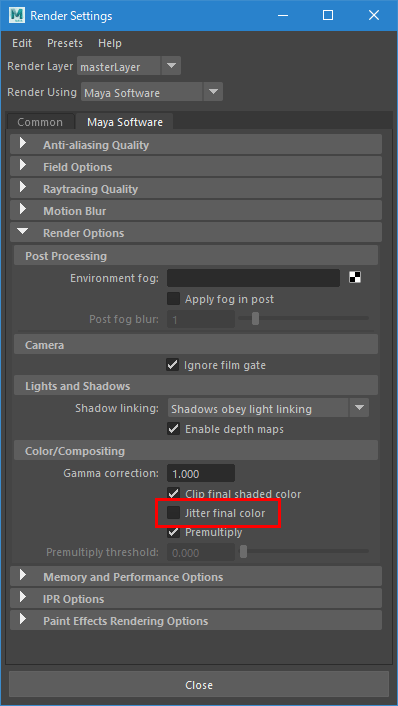Expand the Anti-aliasing Quality section
The width and height of the screenshot is (398, 706).
(196, 145)
